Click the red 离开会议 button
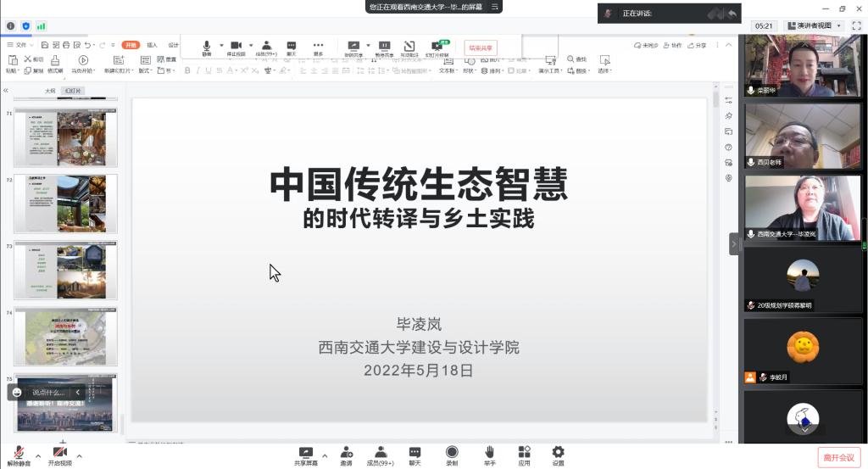Image resolution: width=868 pixels, height=469 pixels. click(x=838, y=457)
